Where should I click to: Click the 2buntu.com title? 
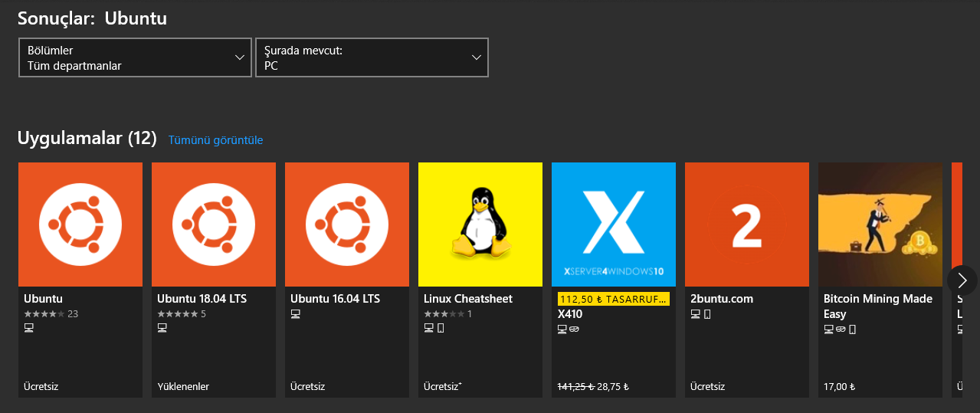[x=722, y=299]
